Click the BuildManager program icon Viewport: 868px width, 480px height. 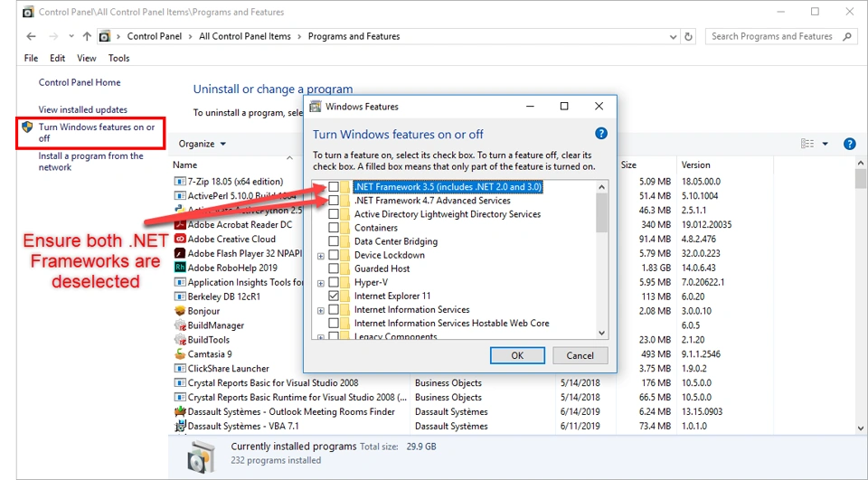[x=179, y=325]
